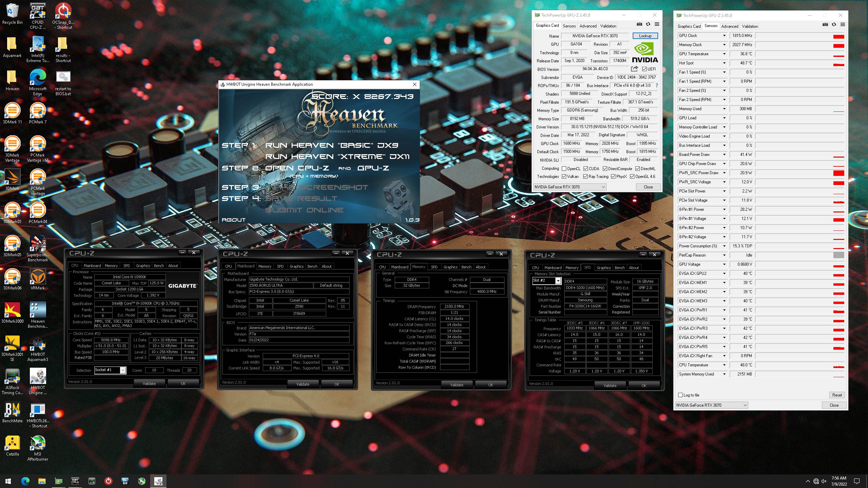Click the PWR_SRC Power Draw sensor graph

point(800,173)
